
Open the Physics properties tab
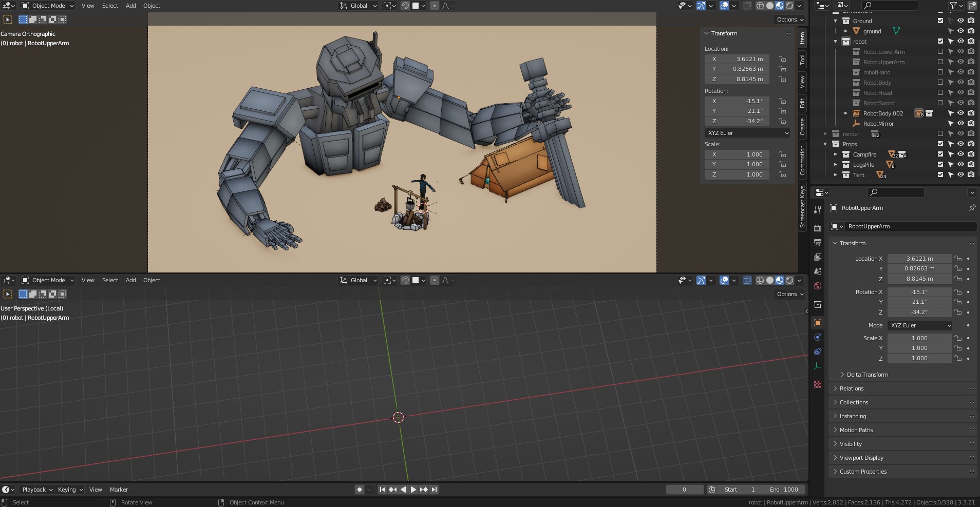pyautogui.click(x=818, y=337)
